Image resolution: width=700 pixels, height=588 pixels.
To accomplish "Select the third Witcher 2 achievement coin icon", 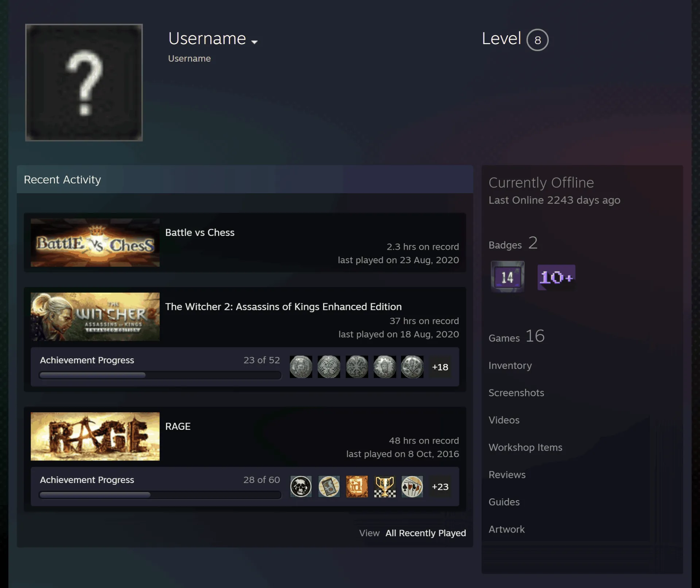I will point(357,367).
